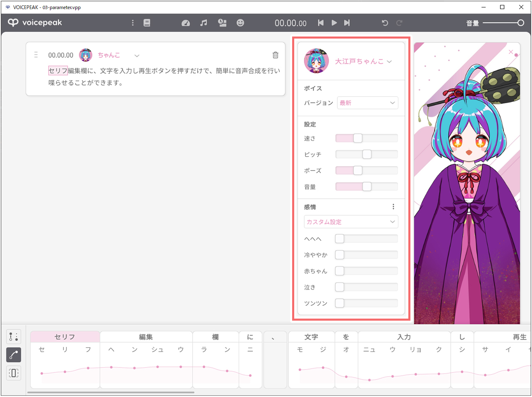Click the フ kana in the セリフ segment
532x397 pixels.
88,350
